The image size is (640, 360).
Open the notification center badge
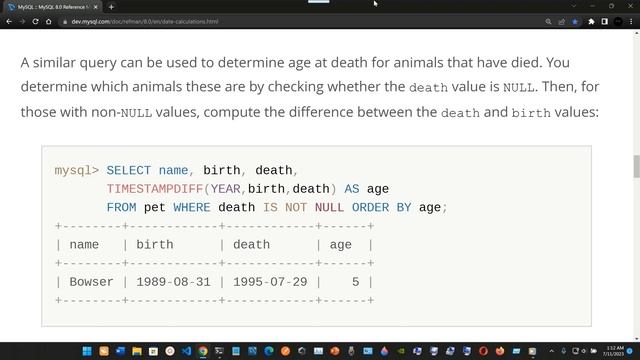pos(630,351)
